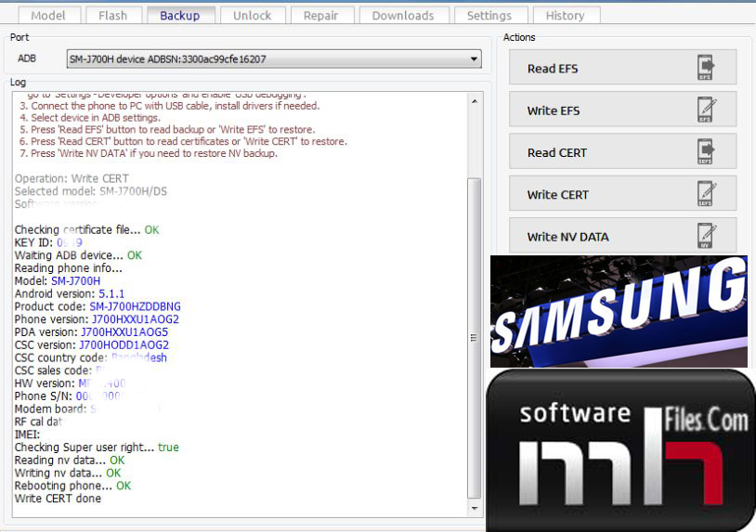Click instruction step 4 'Select device in ADB settings'
The height and width of the screenshot is (532, 756).
click(x=90, y=118)
